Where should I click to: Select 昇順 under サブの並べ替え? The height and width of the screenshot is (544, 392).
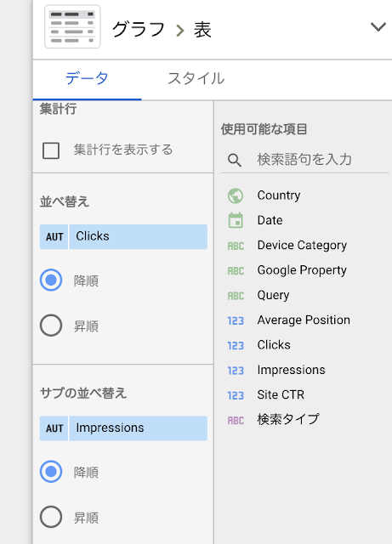[51, 517]
